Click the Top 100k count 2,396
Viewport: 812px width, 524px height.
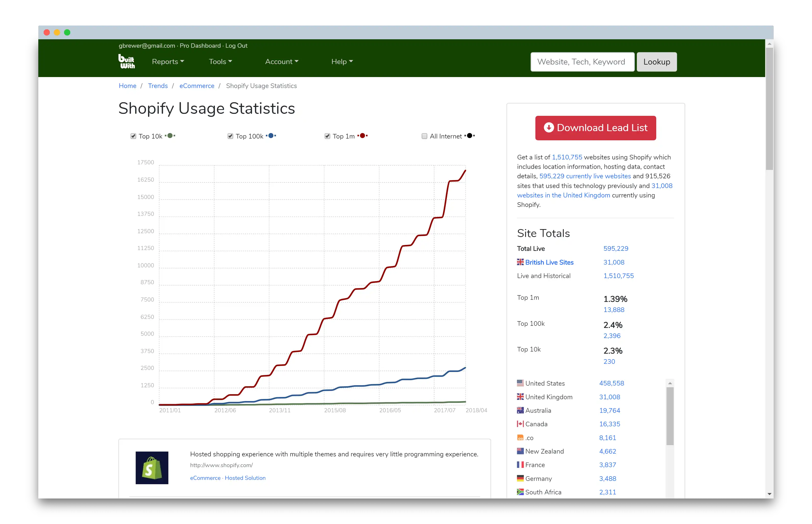tap(612, 335)
